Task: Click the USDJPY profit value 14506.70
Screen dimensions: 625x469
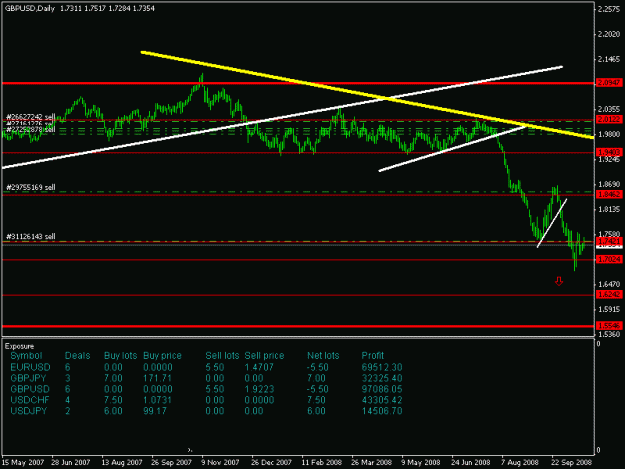Action: coord(382,411)
